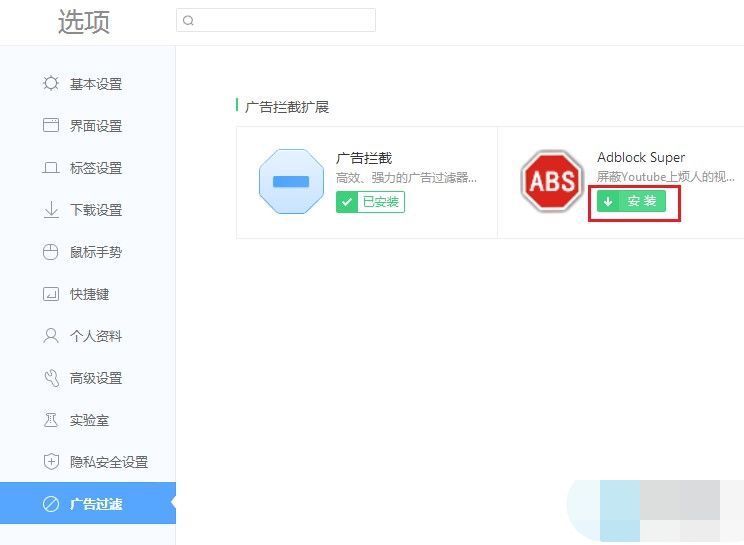Select the highlighted 广告过滤 sidebar item
This screenshot has width=744, height=545.
click(95, 504)
